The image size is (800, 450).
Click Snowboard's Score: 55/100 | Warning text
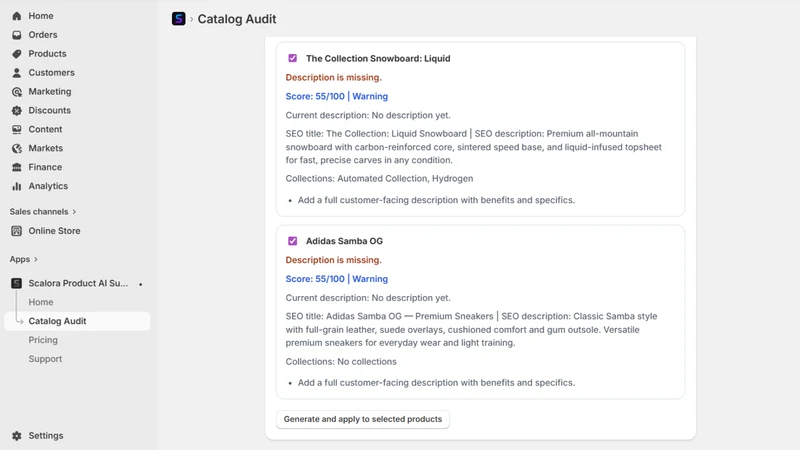coord(337,96)
